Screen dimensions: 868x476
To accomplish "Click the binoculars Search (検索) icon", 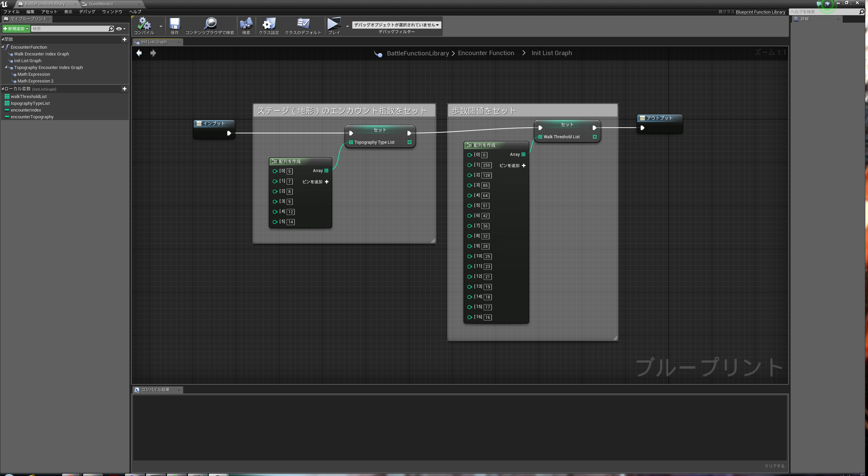I will click(x=246, y=24).
